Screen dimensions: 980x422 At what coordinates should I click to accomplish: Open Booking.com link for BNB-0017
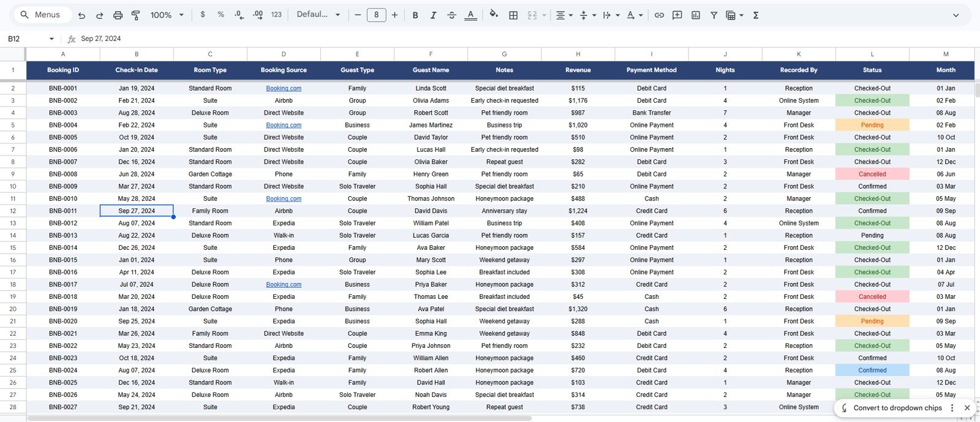pos(284,284)
